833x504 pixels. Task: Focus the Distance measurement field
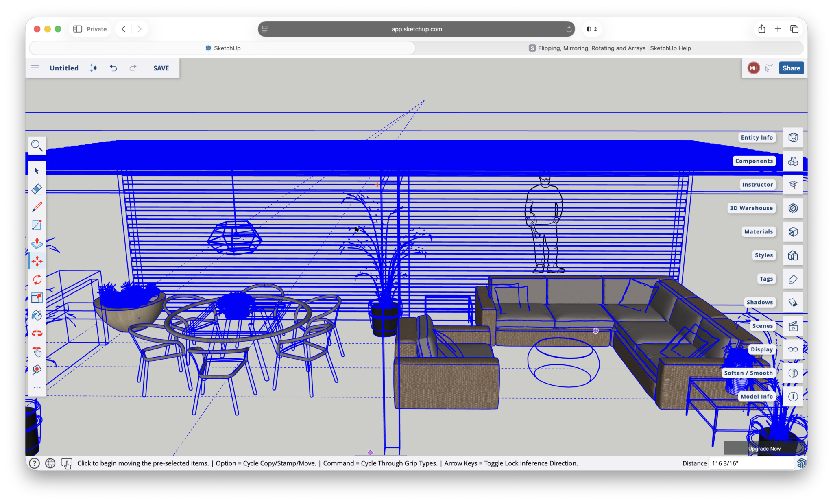[751, 463]
